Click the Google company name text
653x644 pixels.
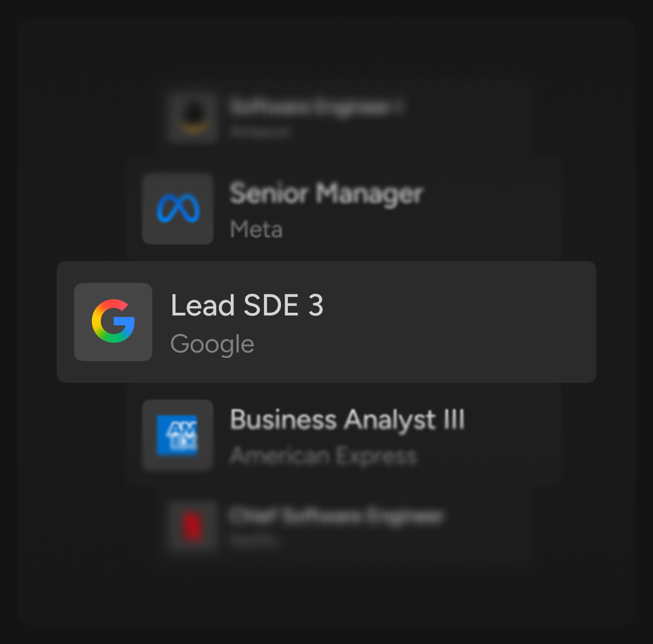click(x=212, y=344)
